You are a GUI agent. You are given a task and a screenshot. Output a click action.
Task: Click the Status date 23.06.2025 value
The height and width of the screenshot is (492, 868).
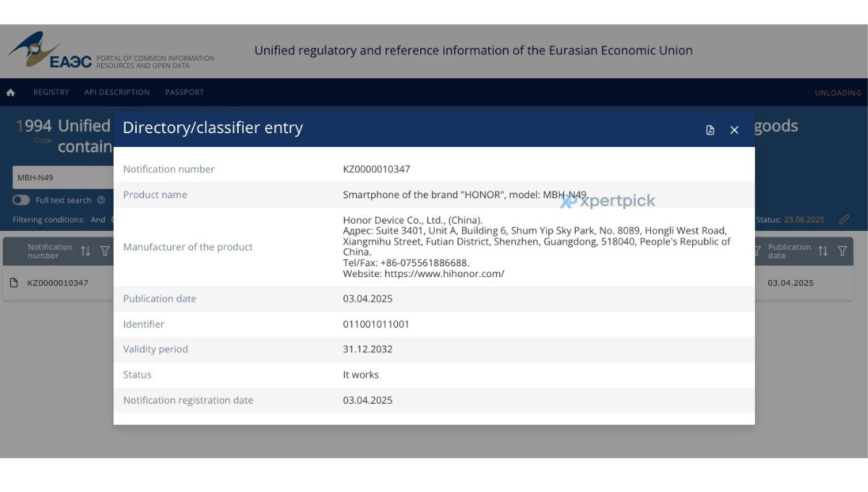804,219
